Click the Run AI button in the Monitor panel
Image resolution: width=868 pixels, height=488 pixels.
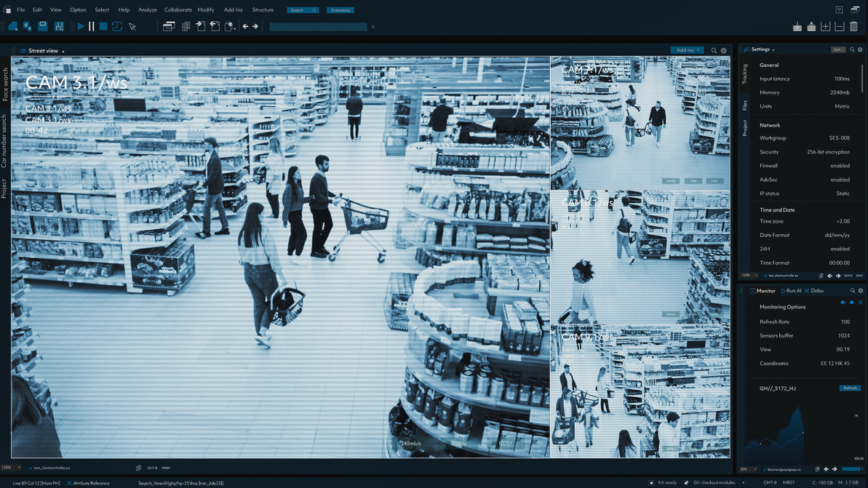(792, 290)
